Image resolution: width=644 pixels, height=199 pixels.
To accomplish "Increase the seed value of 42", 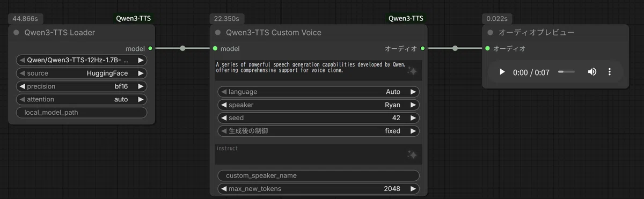I will pyautogui.click(x=413, y=117).
